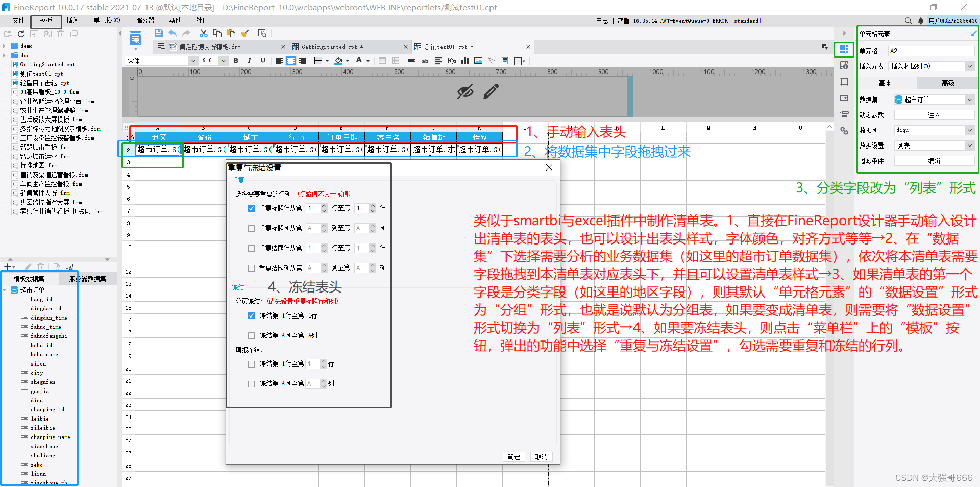Open the 模板 menu
The width and height of the screenshot is (980, 487).
tap(46, 20)
